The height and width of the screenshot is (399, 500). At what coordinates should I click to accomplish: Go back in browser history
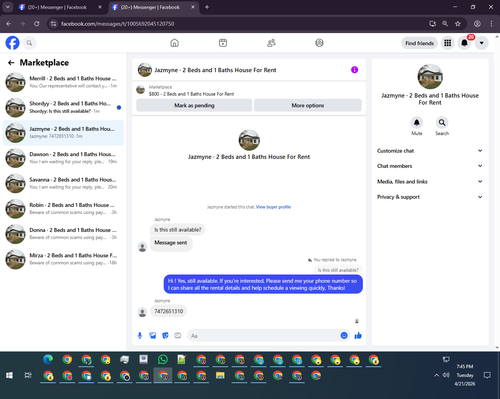9,24
